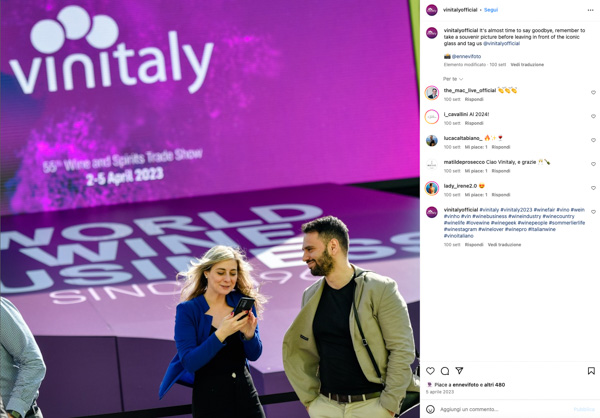Like the post with the heart icon
Image resolution: width=600 pixels, height=418 pixels.
(430, 371)
